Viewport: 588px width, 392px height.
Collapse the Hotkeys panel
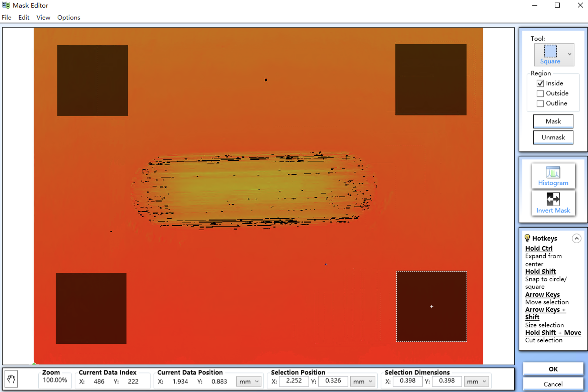click(x=576, y=238)
